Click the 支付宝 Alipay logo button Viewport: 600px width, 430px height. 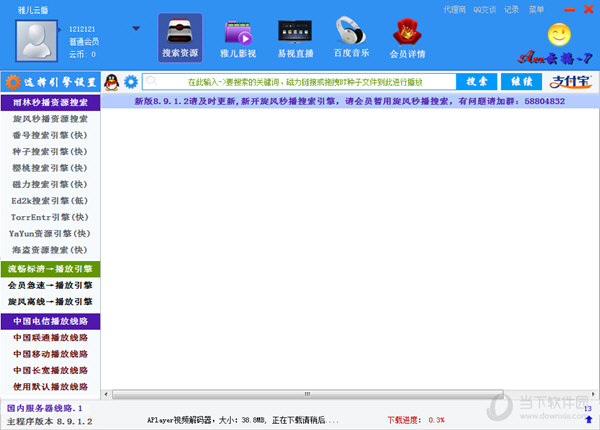(x=571, y=81)
